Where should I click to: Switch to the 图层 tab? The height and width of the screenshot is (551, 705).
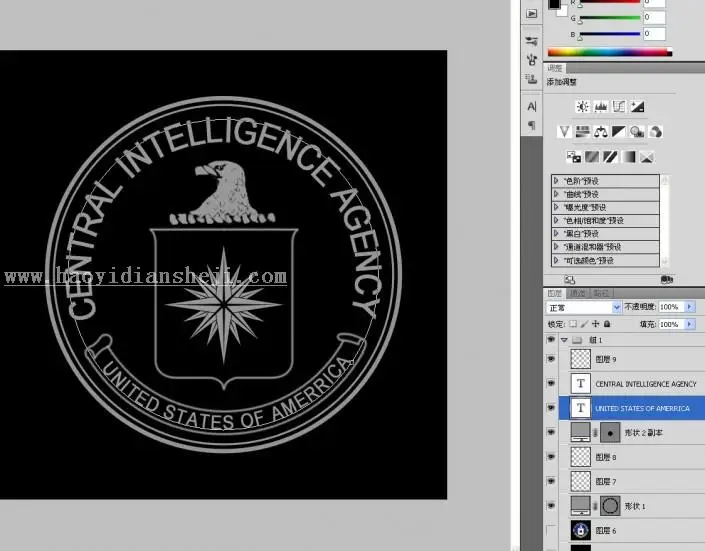pyautogui.click(x=555, y=293)
